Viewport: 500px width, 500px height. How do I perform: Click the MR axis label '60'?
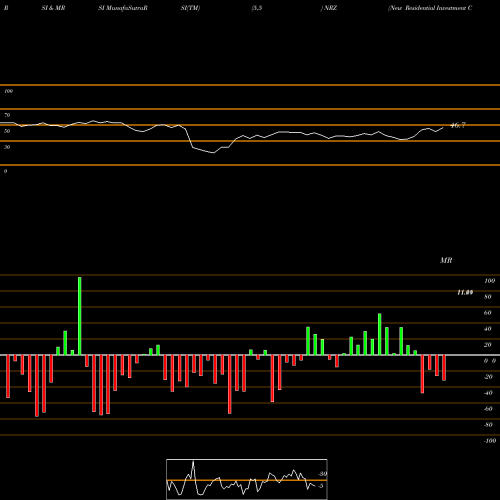point(488,313)
